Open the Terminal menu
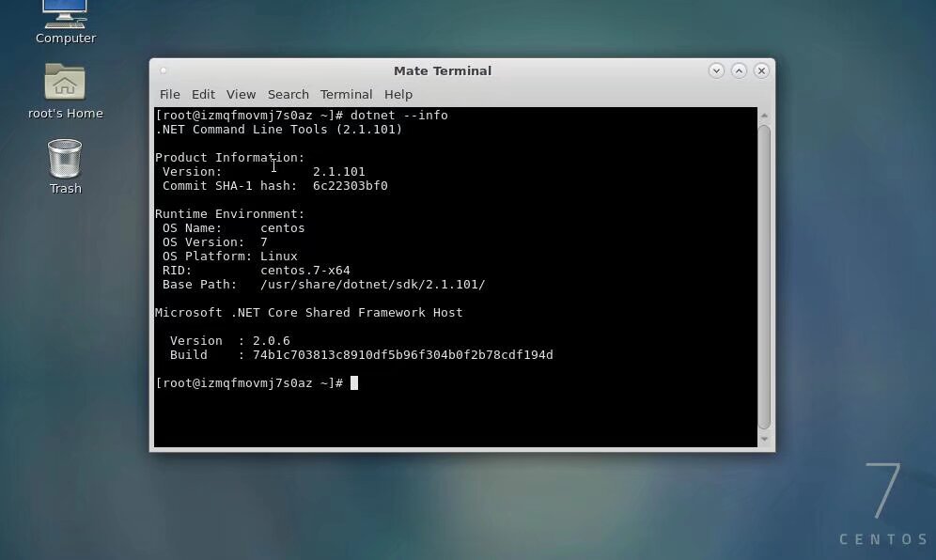 [x=346, y=95]
